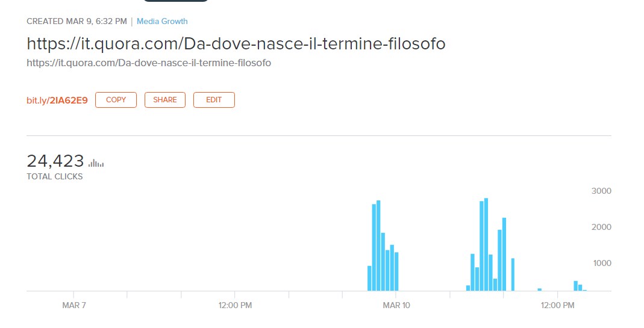Click the gray destination URL under the title
The height and width of the screenshot is (328, 644).
149,63
